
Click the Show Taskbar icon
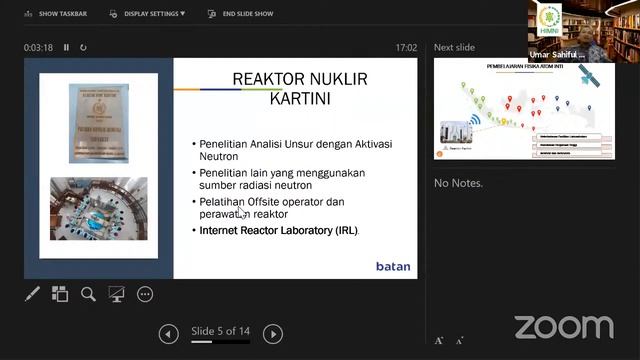pyautogui.click(x=28, y=14)
